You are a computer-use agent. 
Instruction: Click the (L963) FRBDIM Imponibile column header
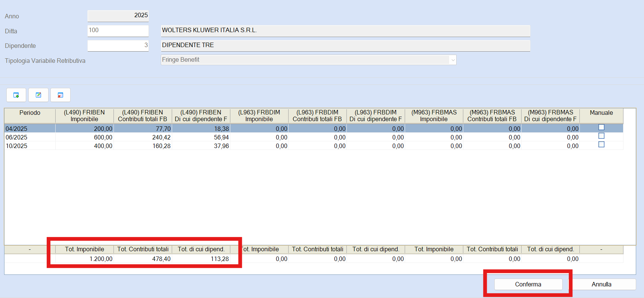pyautogui.click(x=259, y=116)
